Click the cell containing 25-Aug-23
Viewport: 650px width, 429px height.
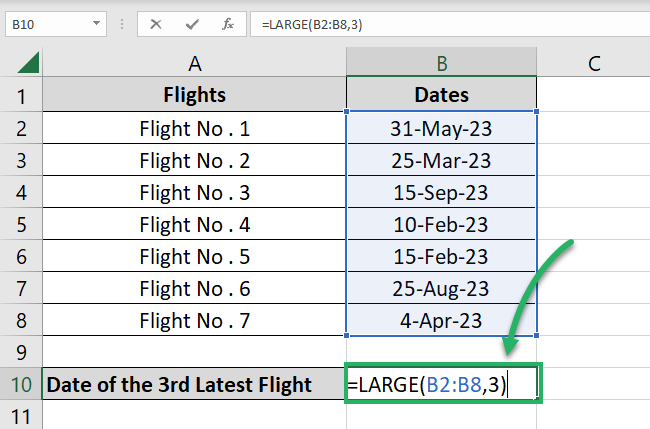click(441, 288)
